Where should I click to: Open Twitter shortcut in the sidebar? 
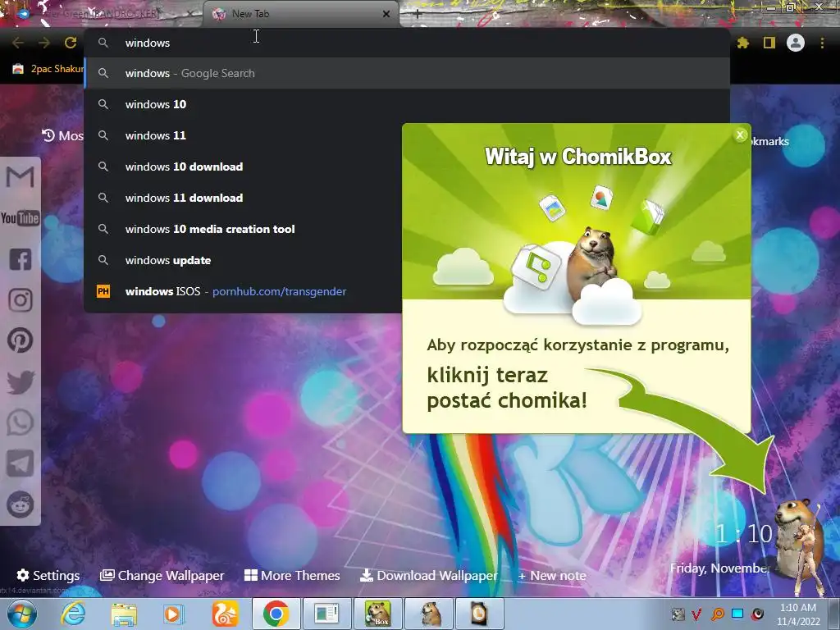[x=21, y=382]
